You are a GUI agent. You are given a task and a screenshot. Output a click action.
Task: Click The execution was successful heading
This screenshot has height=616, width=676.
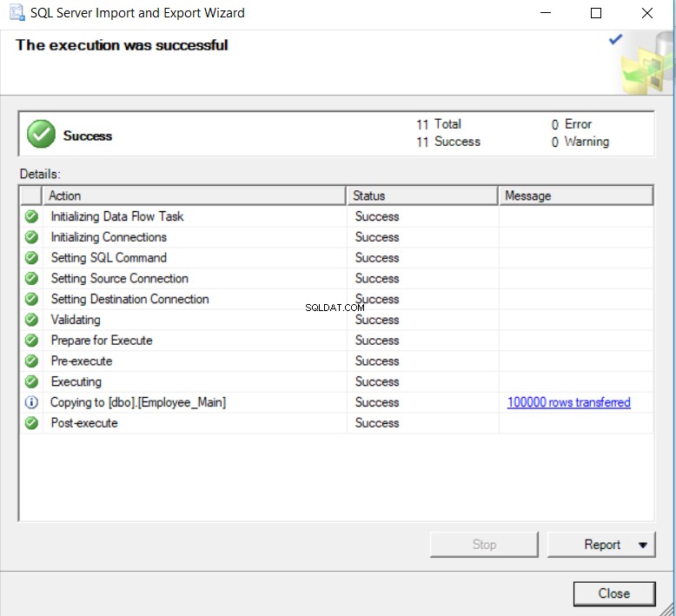122,45
